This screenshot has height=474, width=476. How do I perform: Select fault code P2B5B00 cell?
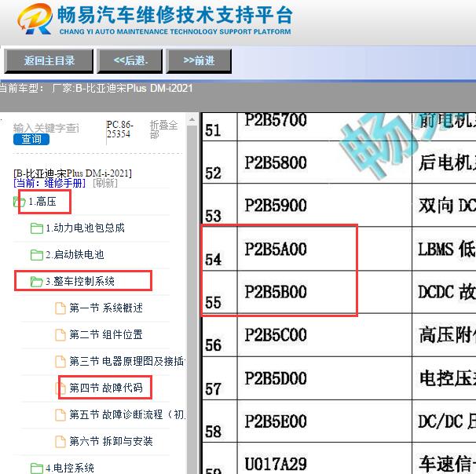click(x=324, y=292)
